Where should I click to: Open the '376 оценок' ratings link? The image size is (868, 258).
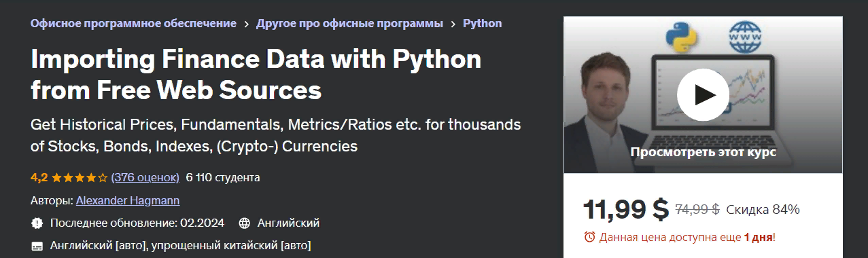[x=145, y=177]
